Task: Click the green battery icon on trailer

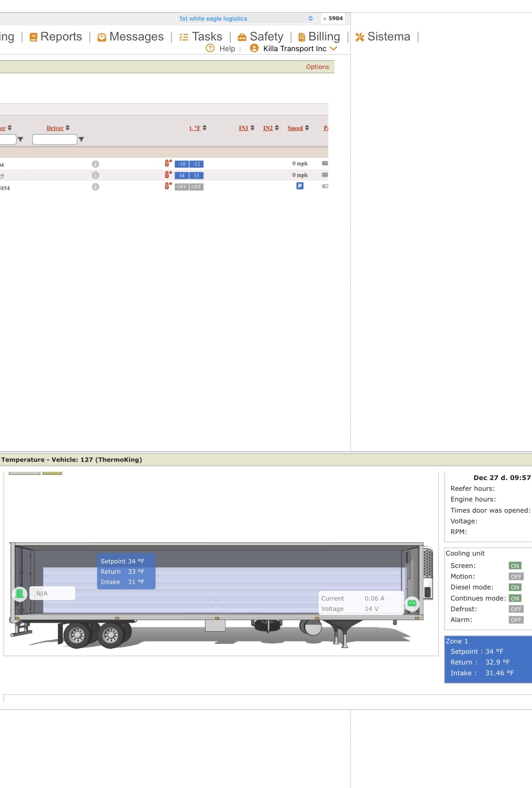Action: [412, 603]
